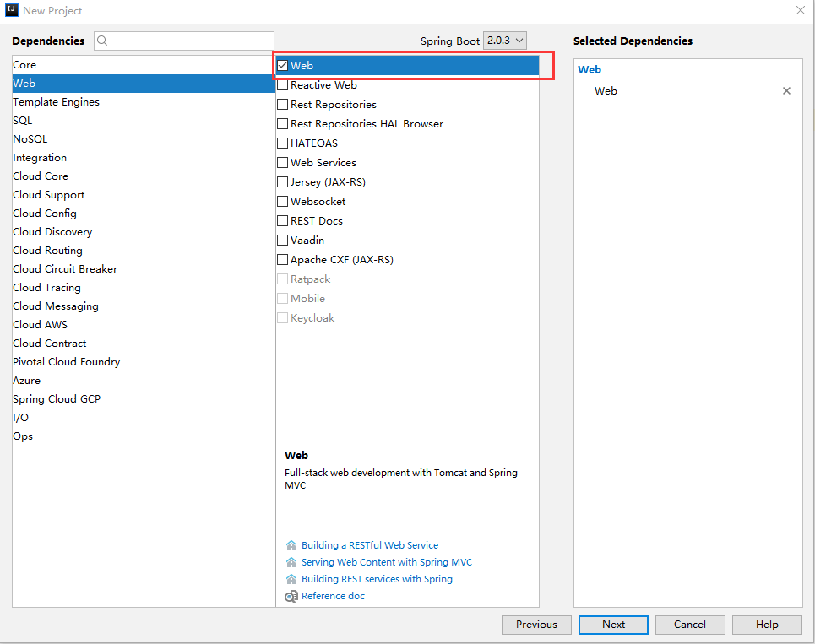Click the Help button
Image resolution: width=815 pixels, height=644 pixels.
tap(767, 625)
